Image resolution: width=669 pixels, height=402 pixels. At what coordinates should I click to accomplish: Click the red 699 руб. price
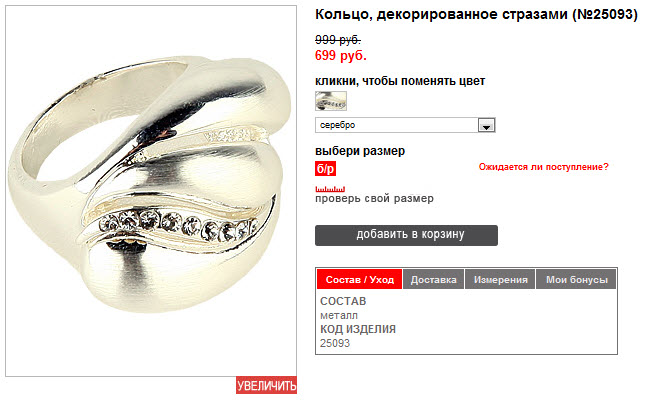[x=340, y=55]
